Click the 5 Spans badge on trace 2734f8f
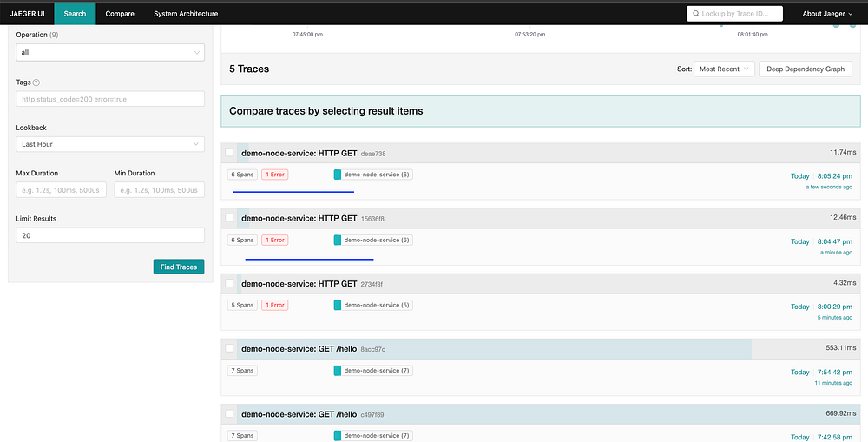This screenshot has height=442, width=868. click(x=242, y=305)
